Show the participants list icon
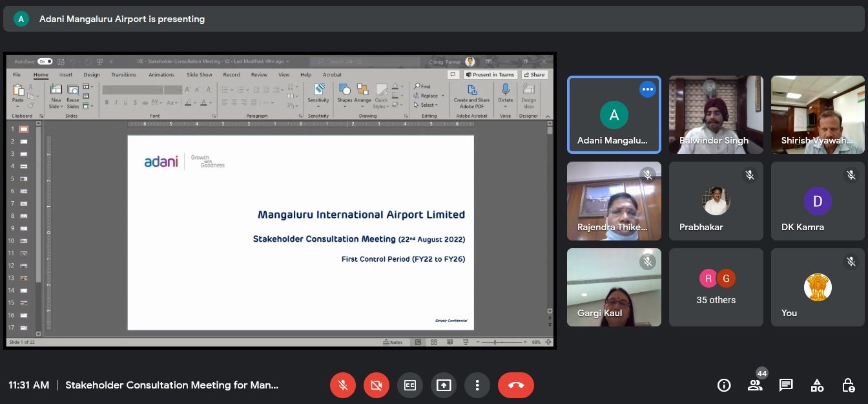This screenshot has width=868, height=404. pos(755,385)
